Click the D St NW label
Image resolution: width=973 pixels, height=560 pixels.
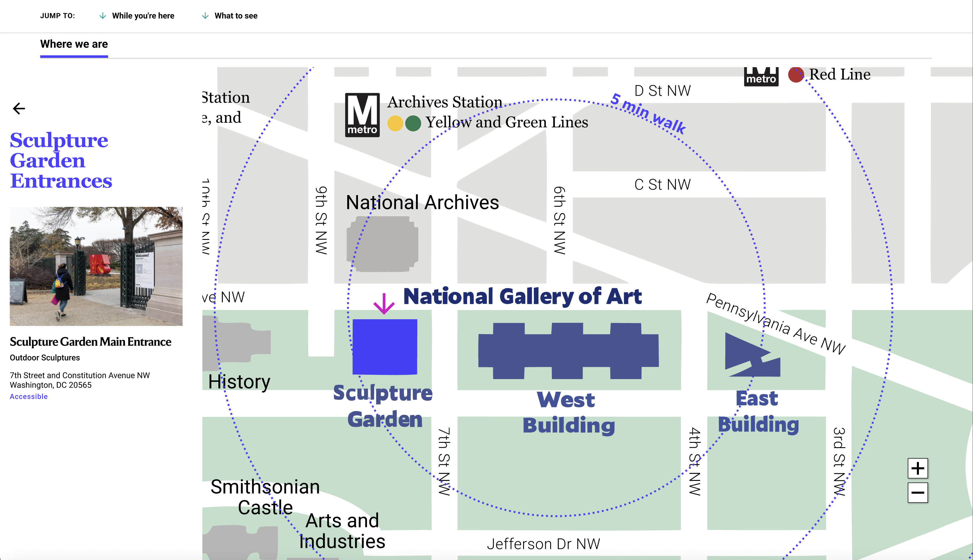click(x=662, y=91)
